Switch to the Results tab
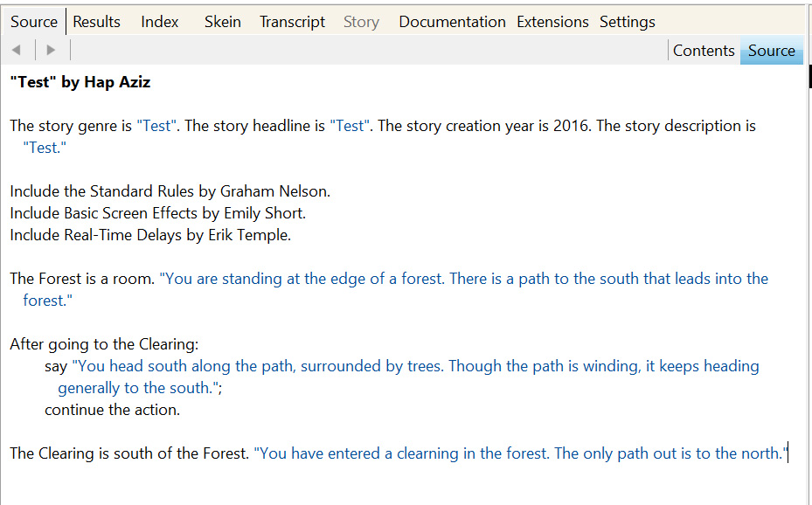The image size is (812, 505). point(96,22)
